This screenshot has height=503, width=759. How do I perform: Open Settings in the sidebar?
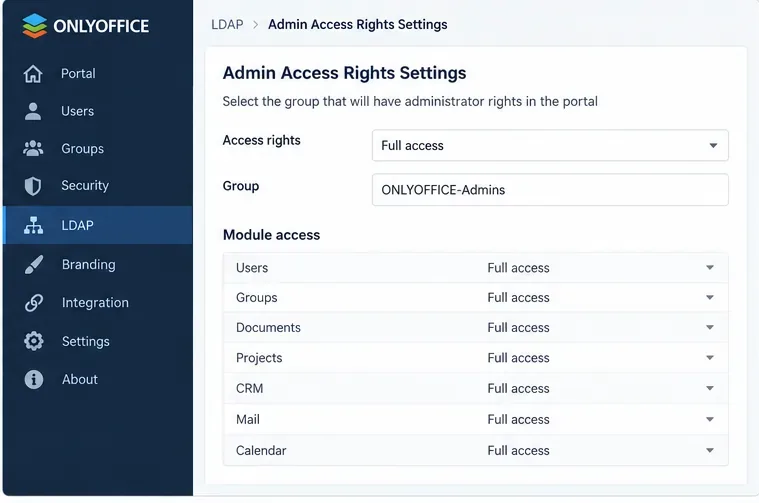coord(98,341)
